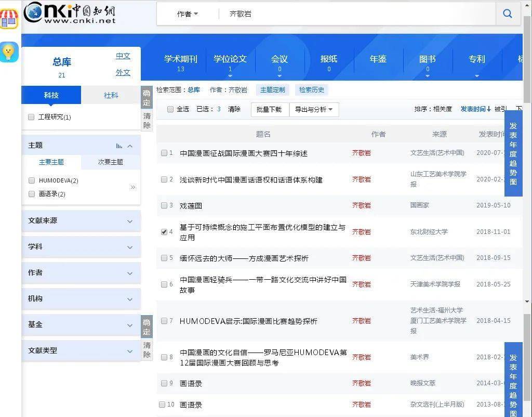The image size is (532, 417).
Task: Toggle the 全选 checkbox
Action: click(170, 109)
